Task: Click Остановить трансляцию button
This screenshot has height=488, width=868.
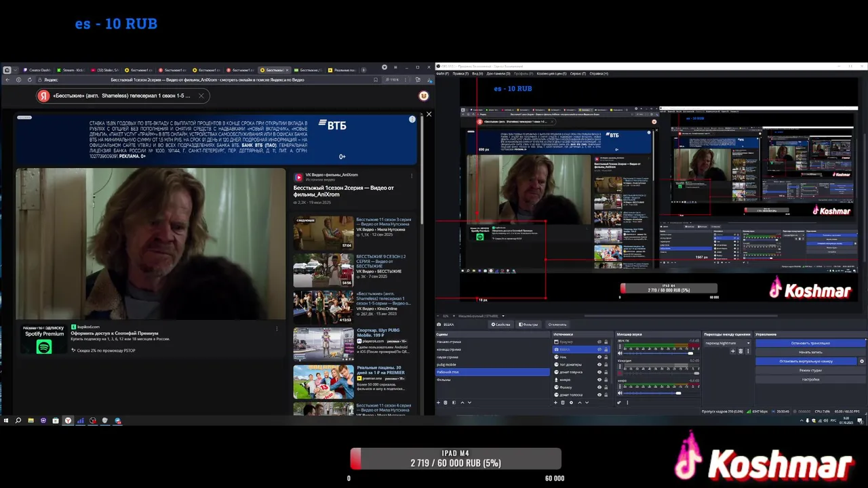Action: pyautogui.click(x=810, y=343)
